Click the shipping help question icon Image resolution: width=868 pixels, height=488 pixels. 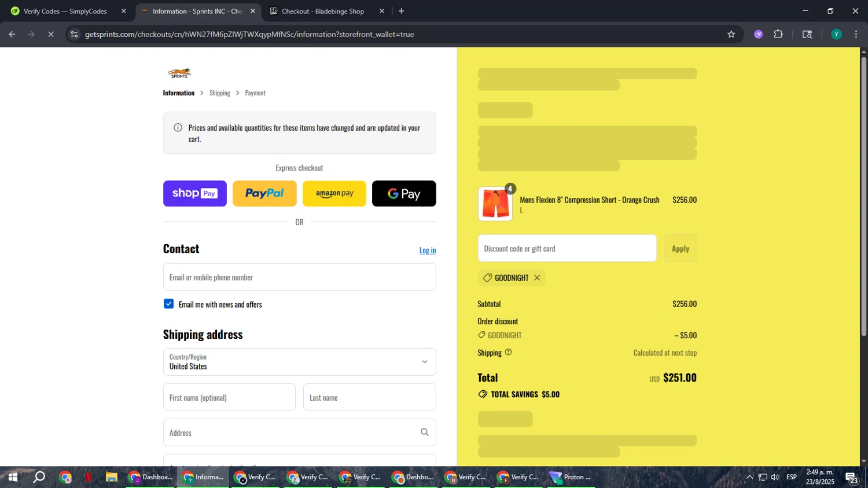coord(508,352)
